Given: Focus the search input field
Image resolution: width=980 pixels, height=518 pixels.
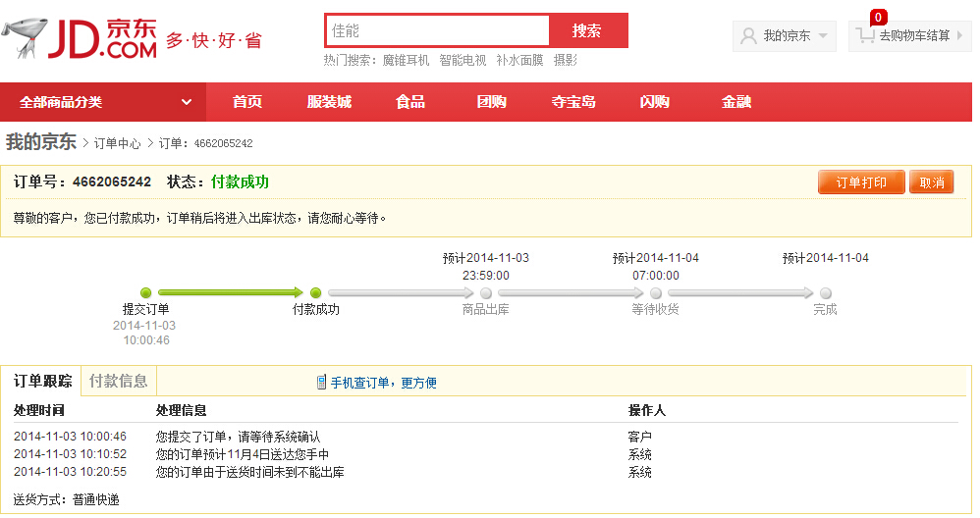Looking at the screenshot, I should (x=437, y=30).
